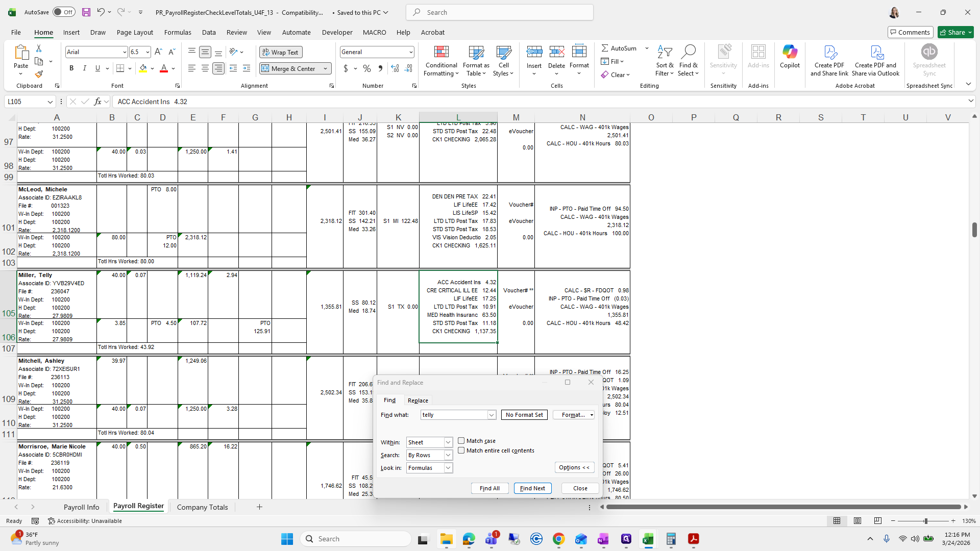The width and height of the screenshot is (980, 551).
Task: Click the Find All button
Action: [x=489, y=488]
